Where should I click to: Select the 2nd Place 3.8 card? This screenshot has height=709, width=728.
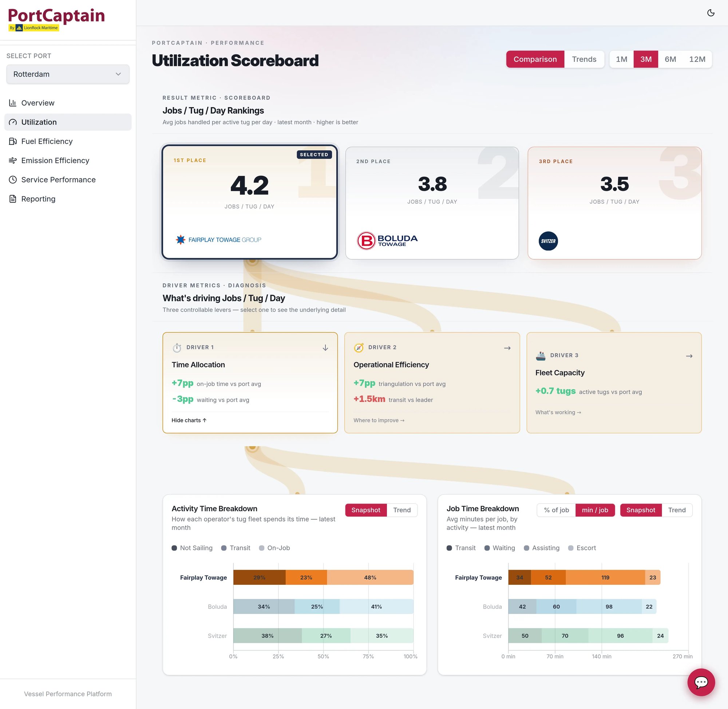432,203
